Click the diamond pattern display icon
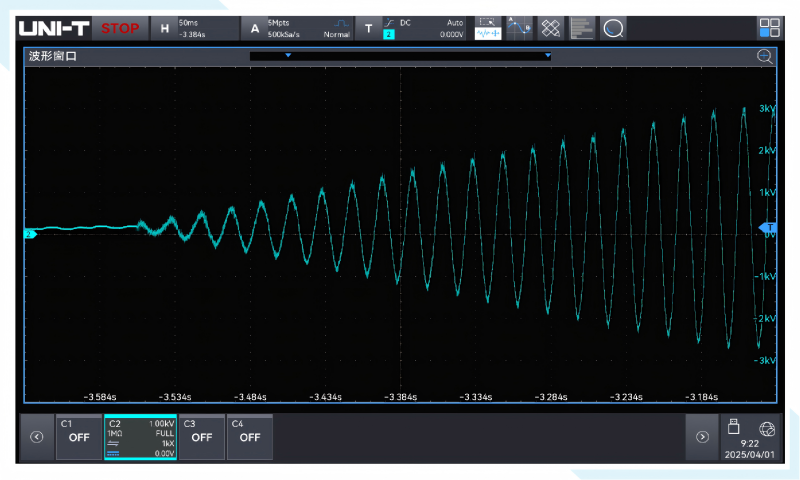The width and height of the screenshot is (800, 480). 550,28
